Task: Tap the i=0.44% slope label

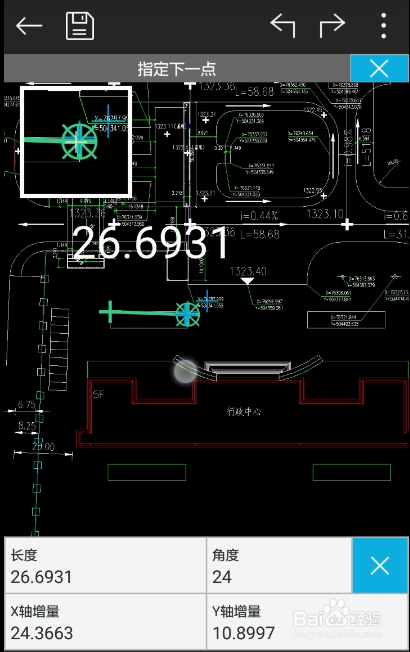Action: tap(259, 216)
